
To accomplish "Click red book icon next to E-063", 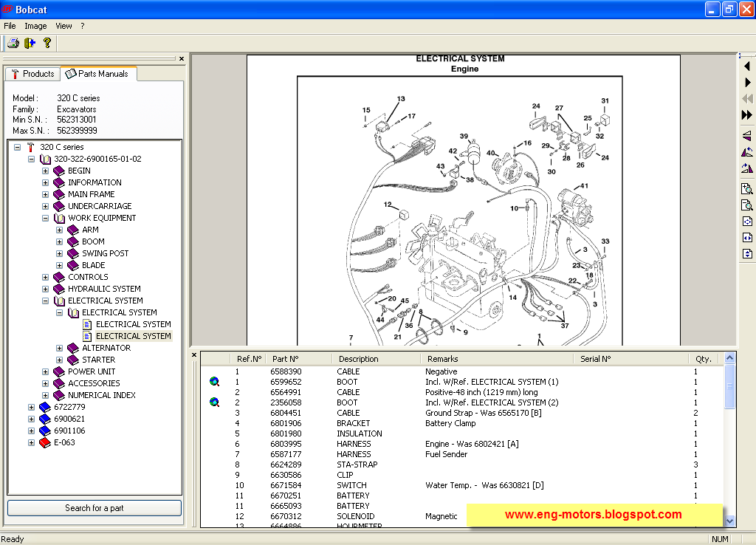I will [45, 443].
